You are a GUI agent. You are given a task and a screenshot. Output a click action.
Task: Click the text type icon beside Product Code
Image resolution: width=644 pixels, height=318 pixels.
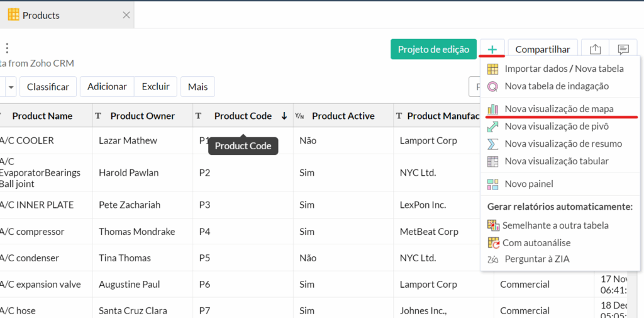point(198,116)
